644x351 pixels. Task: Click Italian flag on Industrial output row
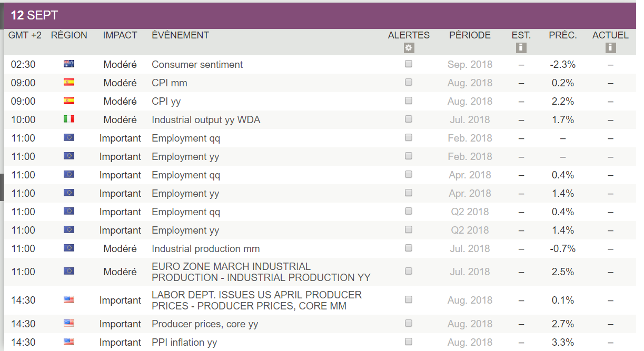tap(69, 119)
